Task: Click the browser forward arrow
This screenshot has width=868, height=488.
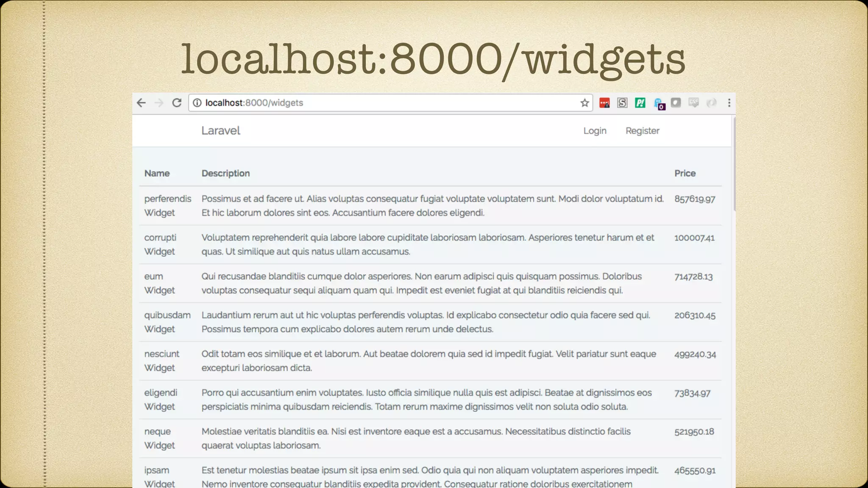Action: pyautogui.click(x=159, y=103)
